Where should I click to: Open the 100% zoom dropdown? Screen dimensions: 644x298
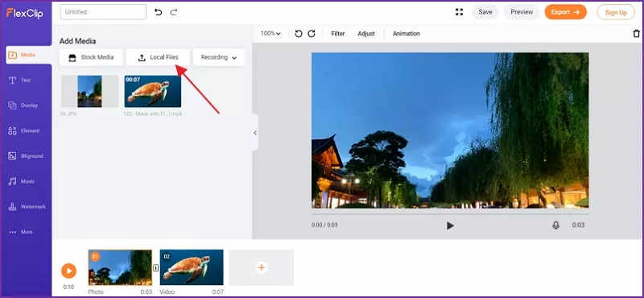click(x=270, y=34)
